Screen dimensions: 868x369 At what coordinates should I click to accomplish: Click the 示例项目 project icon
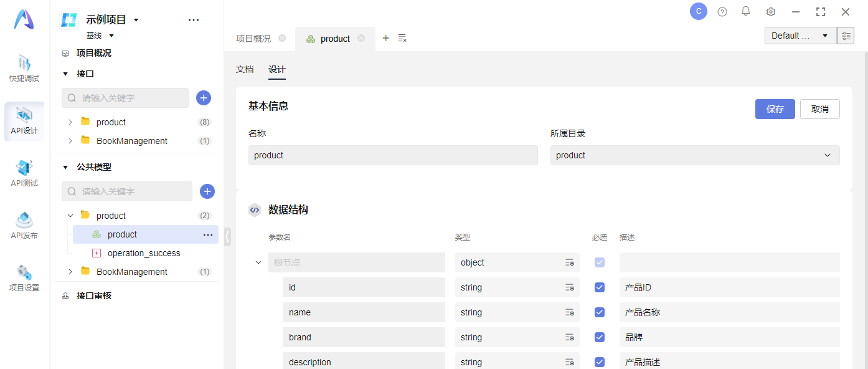pyautogui.click(x=68, y=20)
